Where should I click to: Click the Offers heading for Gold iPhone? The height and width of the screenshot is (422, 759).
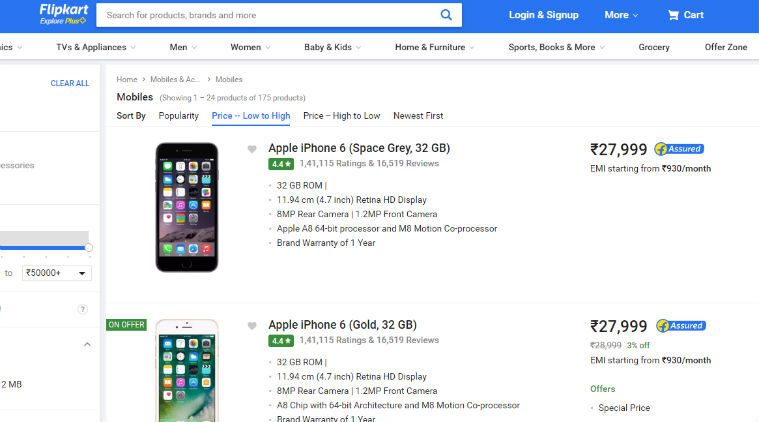point(602,389)
